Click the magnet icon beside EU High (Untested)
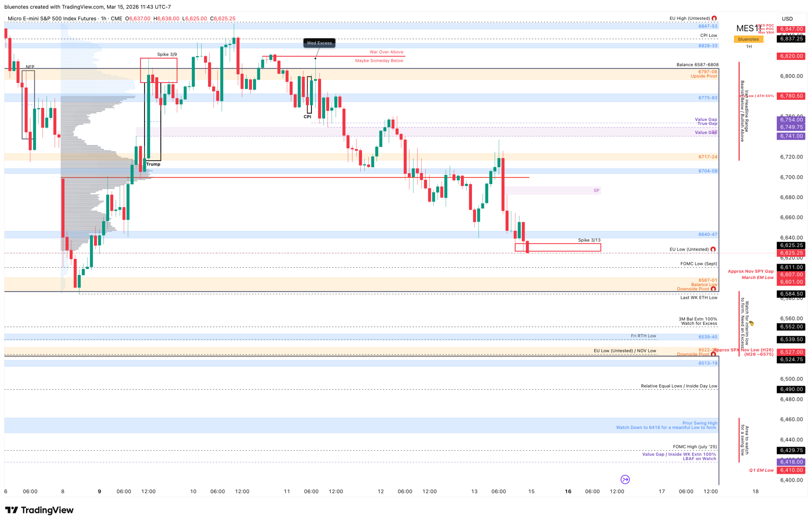 [x=714, y=18]
